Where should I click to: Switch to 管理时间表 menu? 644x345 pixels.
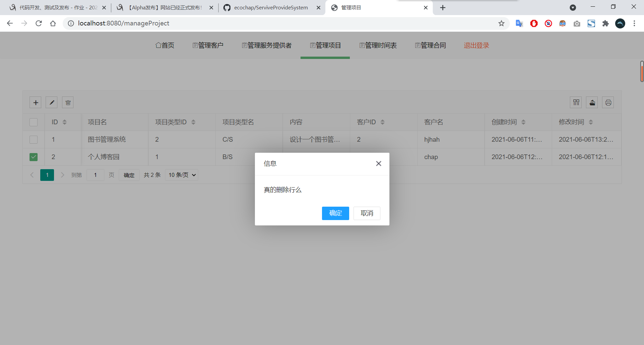[378, 45]
